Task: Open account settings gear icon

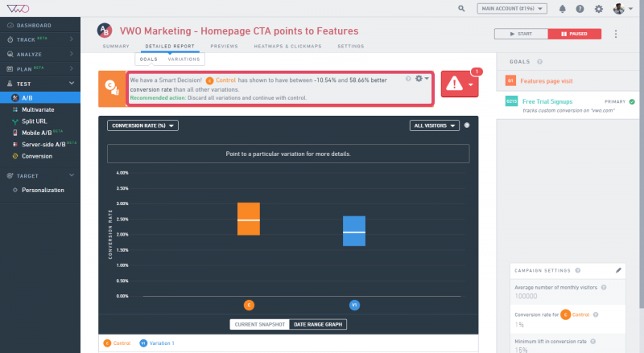Action: 599,9
